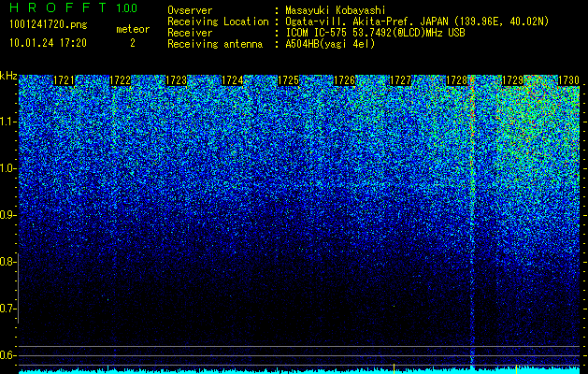Screen dimensions: 588x374
Task: Click the vertical meteor echo streak after 1728
Action: coord(472,222)
